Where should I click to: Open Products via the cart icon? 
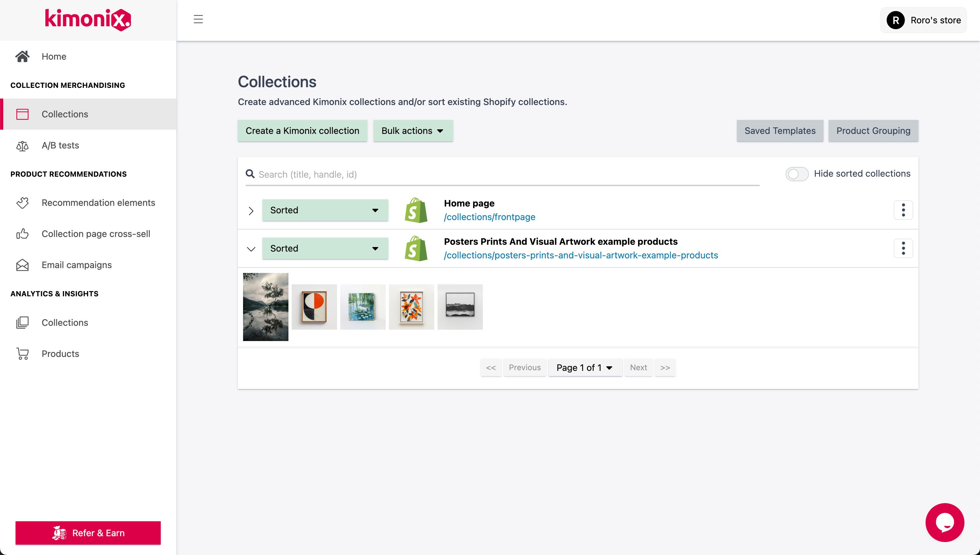[x=22, y=353]
